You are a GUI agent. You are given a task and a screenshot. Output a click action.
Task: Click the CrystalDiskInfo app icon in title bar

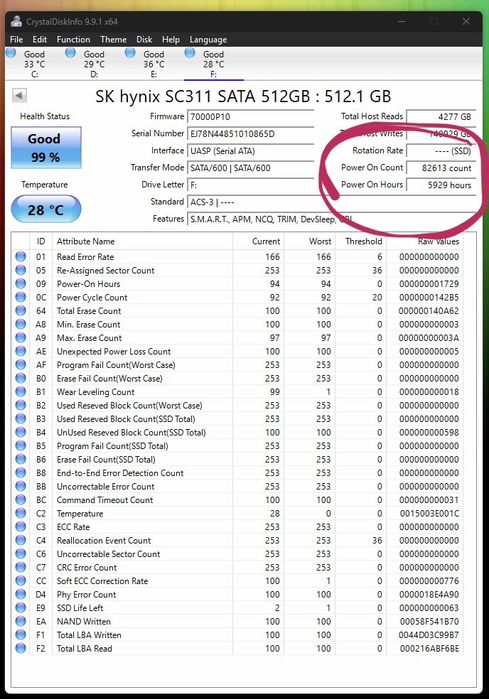[16, 21]
